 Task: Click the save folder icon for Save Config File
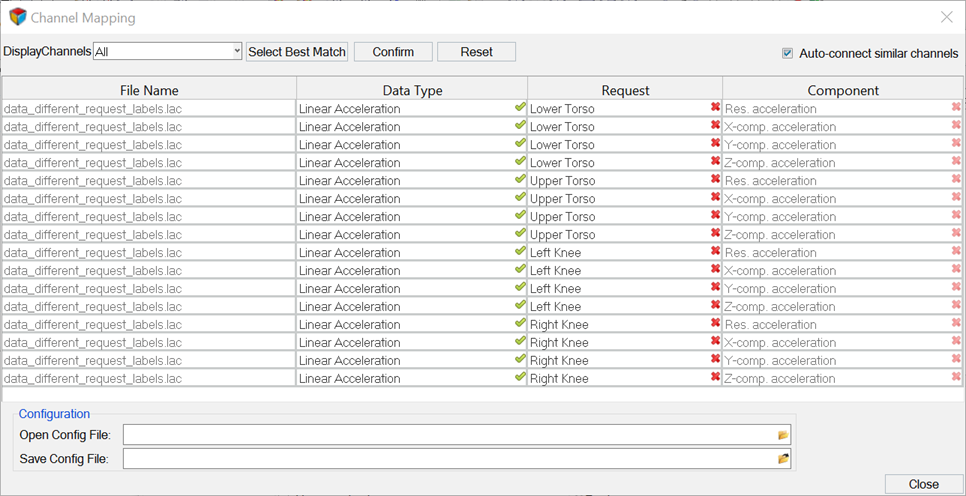pyautogui.click(x=783, y=459)
